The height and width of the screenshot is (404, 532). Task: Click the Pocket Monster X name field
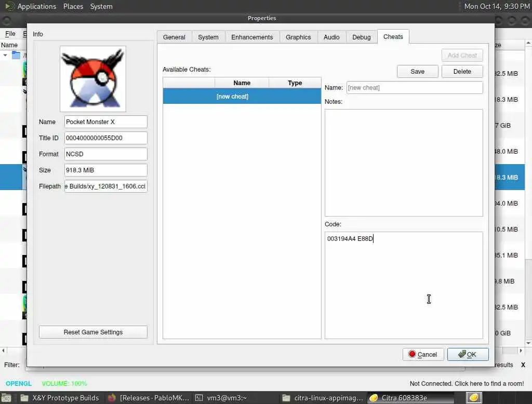(x=106, y=122)
